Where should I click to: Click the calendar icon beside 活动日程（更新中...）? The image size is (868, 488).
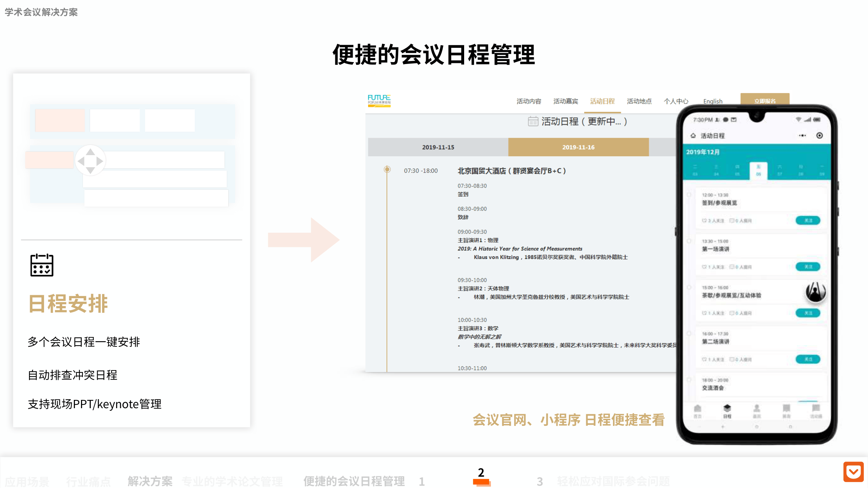pos(533,121)
